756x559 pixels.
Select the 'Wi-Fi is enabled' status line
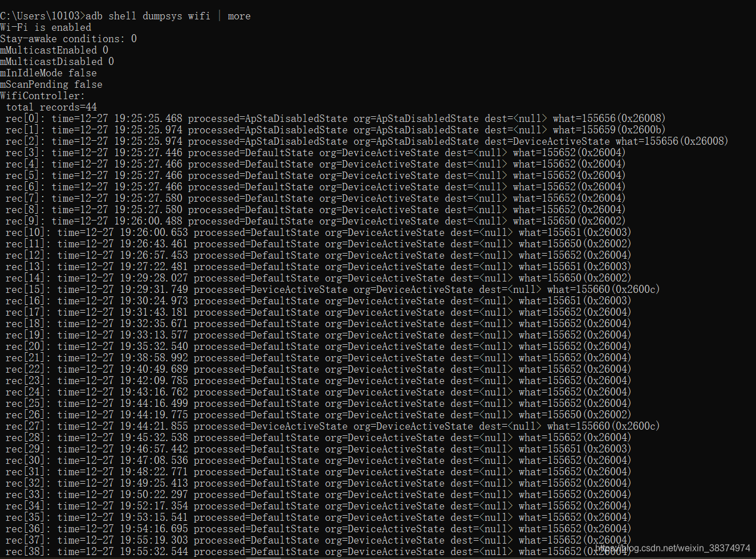(x=44, y=27)
